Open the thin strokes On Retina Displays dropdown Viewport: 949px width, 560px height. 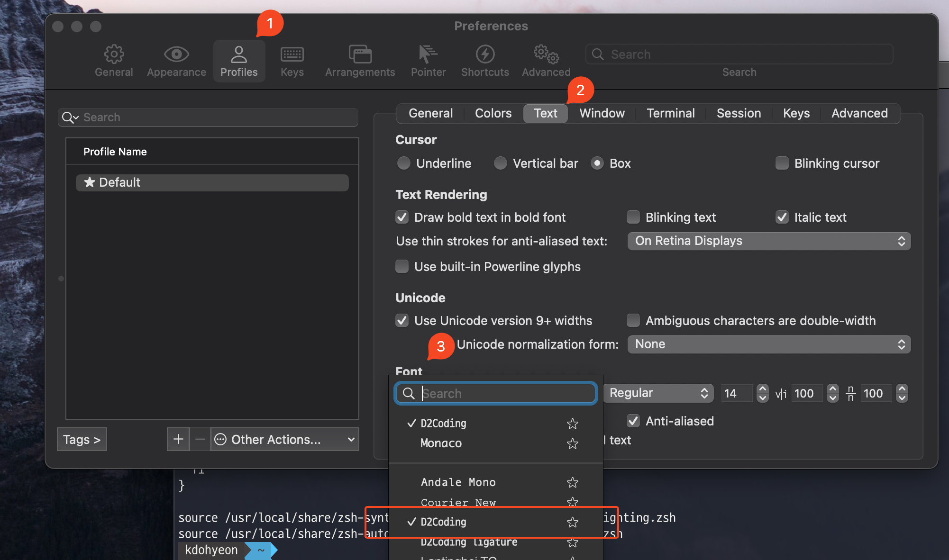point(768,241)
